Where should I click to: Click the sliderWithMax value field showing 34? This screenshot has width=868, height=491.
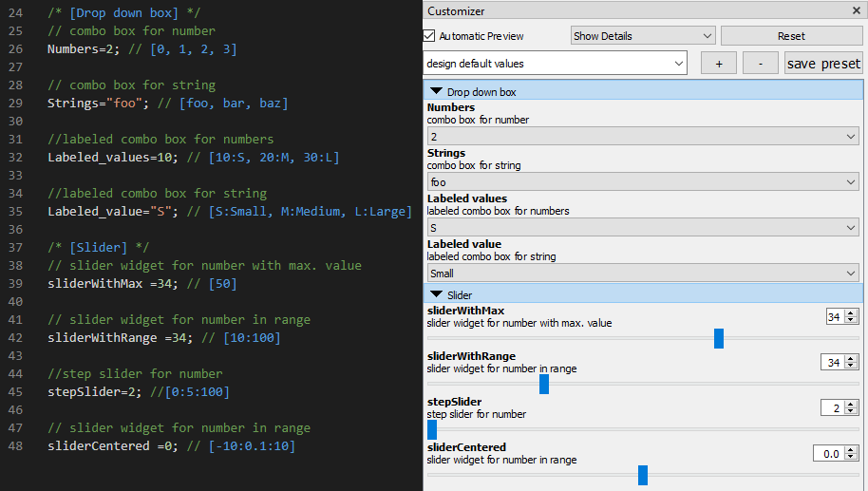click(x=836, y=316)
